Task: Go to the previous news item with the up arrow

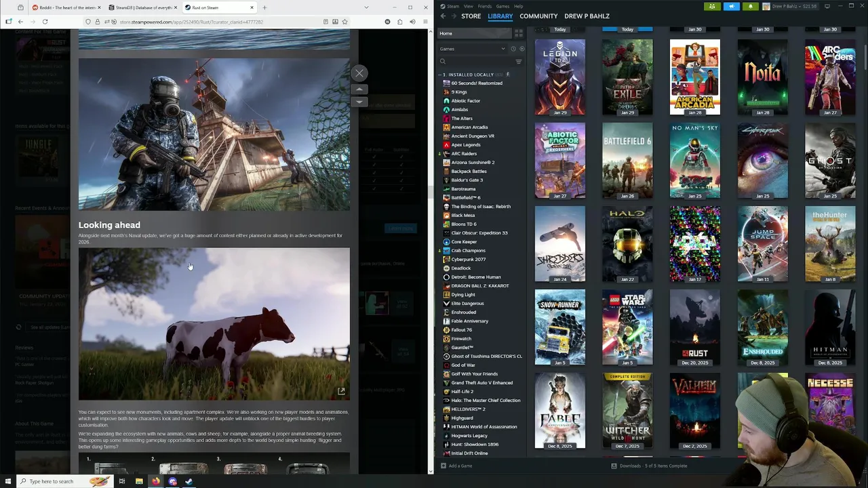Action: pos(359,89)
